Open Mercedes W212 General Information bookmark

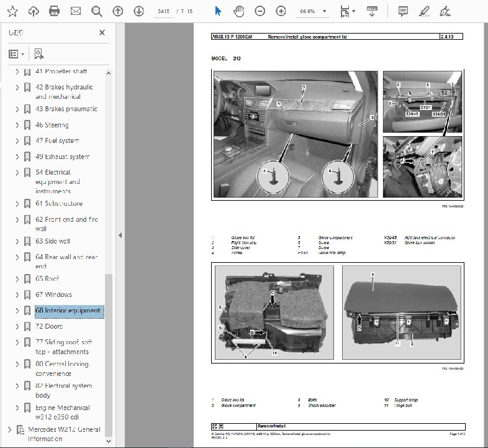(64, 434)
